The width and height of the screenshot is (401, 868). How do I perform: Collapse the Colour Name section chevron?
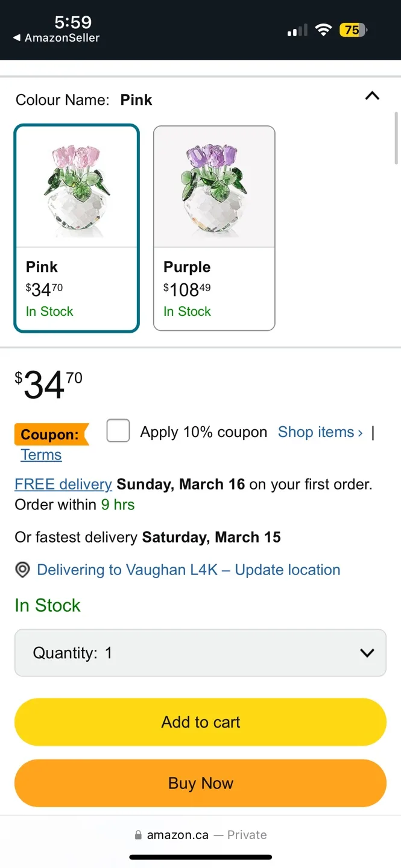pyautogui.click(x=372, y=96)
